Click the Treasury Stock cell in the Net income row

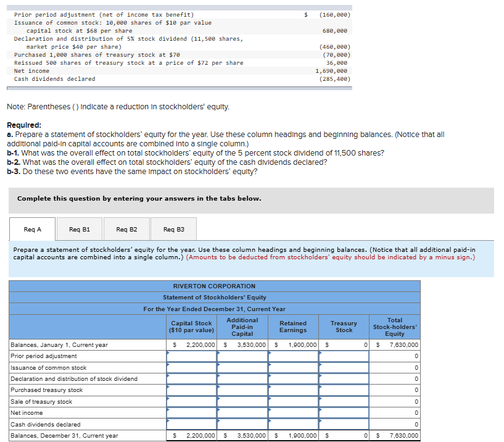[345, 412]
